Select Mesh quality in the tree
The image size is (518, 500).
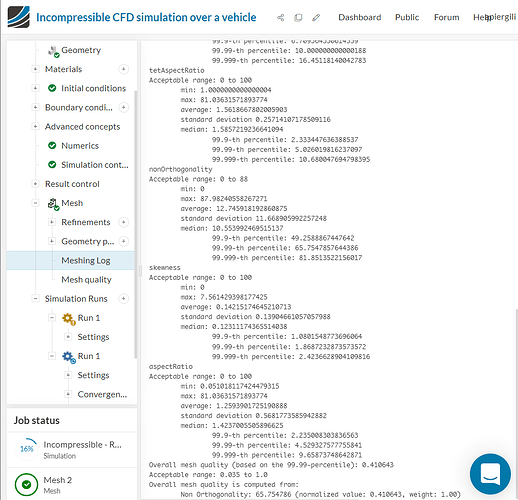(86, 279)
